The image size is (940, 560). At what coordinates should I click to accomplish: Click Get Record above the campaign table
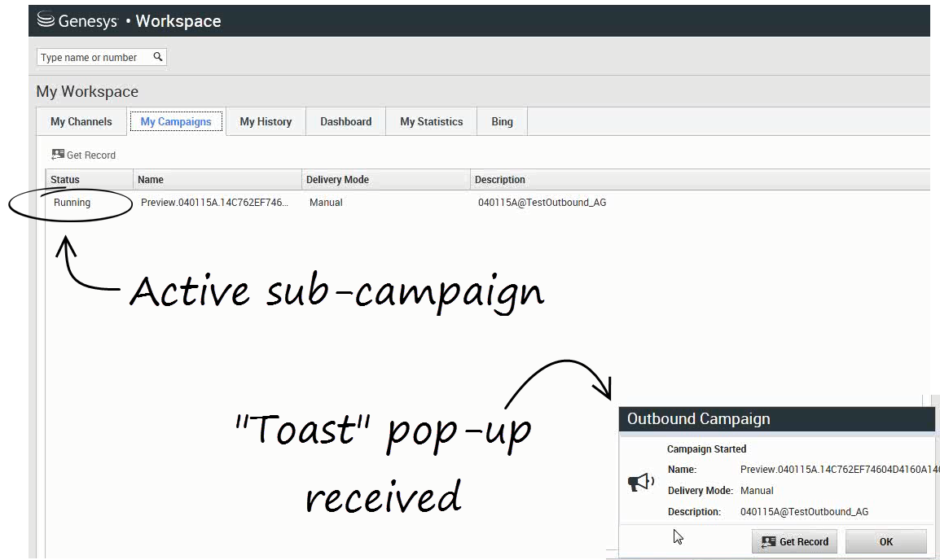[83, 155]
